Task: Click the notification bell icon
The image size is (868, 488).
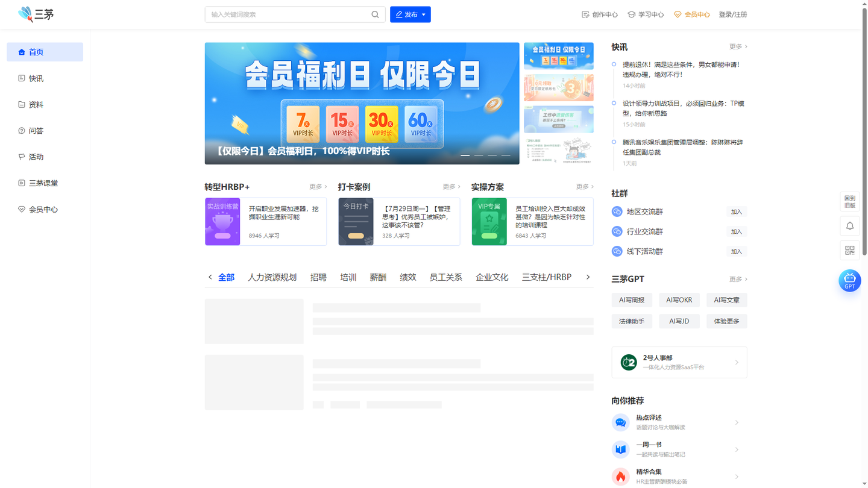Action: coord(850,226)
